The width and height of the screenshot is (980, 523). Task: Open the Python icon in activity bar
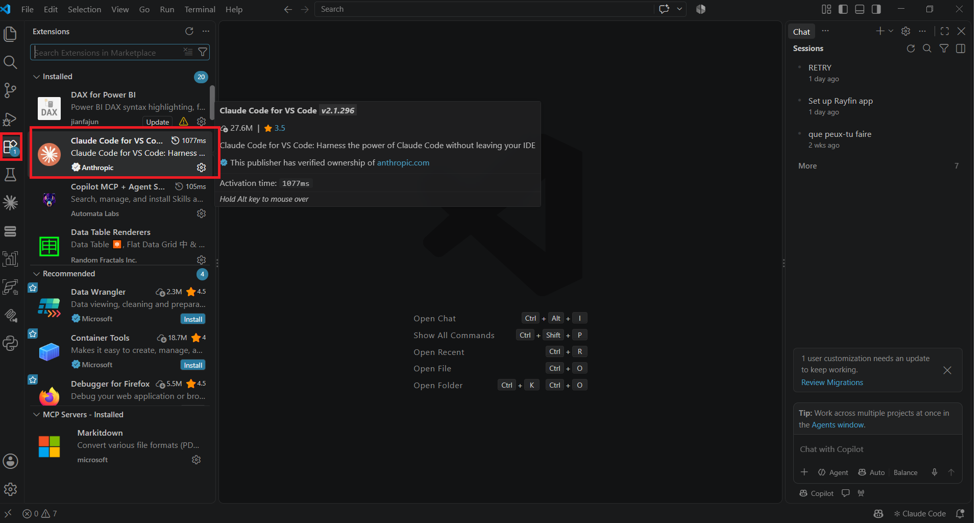tap(10, 343)
